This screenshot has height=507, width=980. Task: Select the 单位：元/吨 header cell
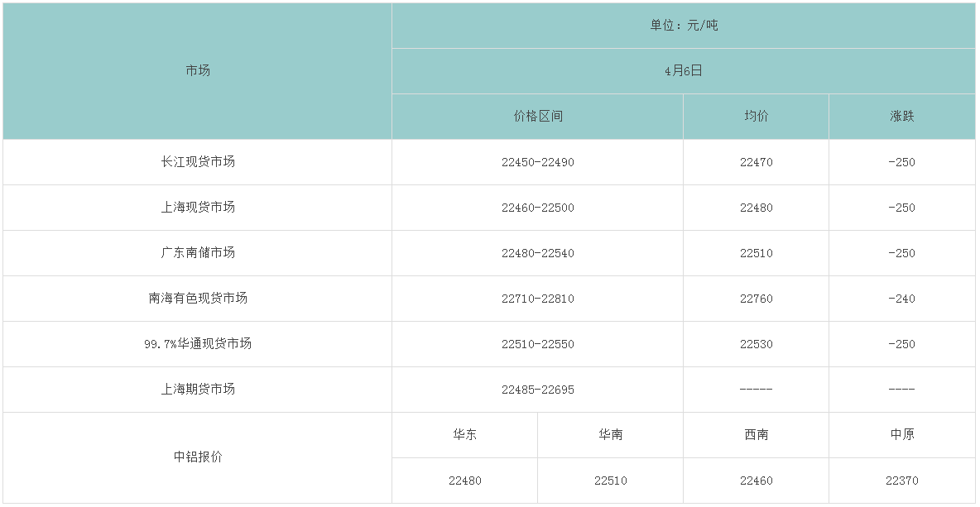click(684, 26)
